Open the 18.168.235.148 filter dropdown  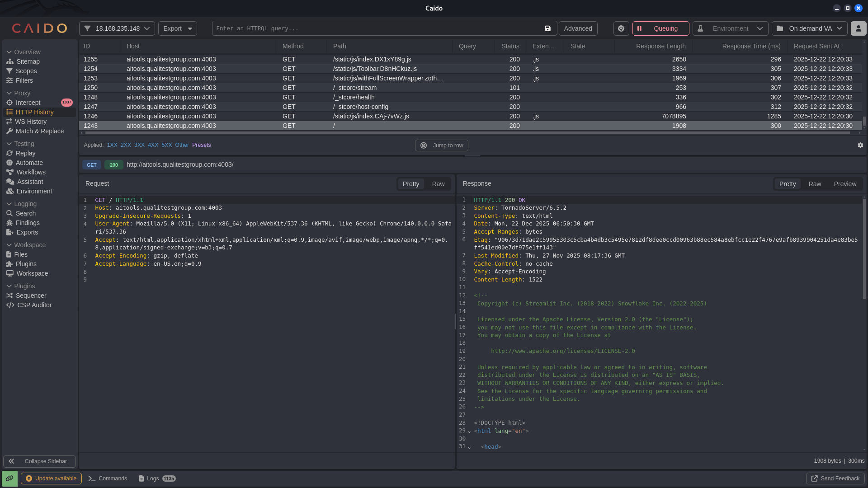point(117,28)
